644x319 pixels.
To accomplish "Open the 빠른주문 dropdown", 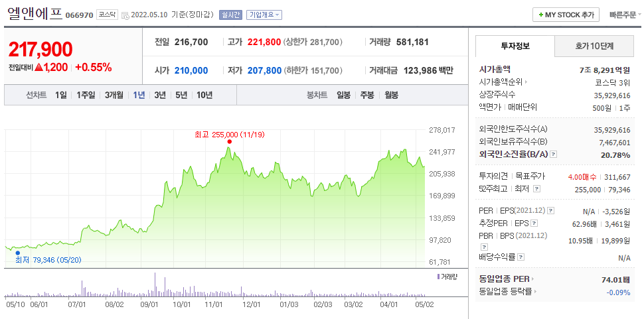I will coord(625,15).
